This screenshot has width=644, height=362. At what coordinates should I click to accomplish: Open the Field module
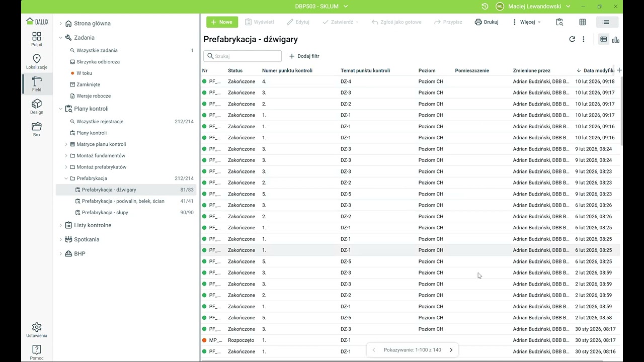[x=37, y=84]
